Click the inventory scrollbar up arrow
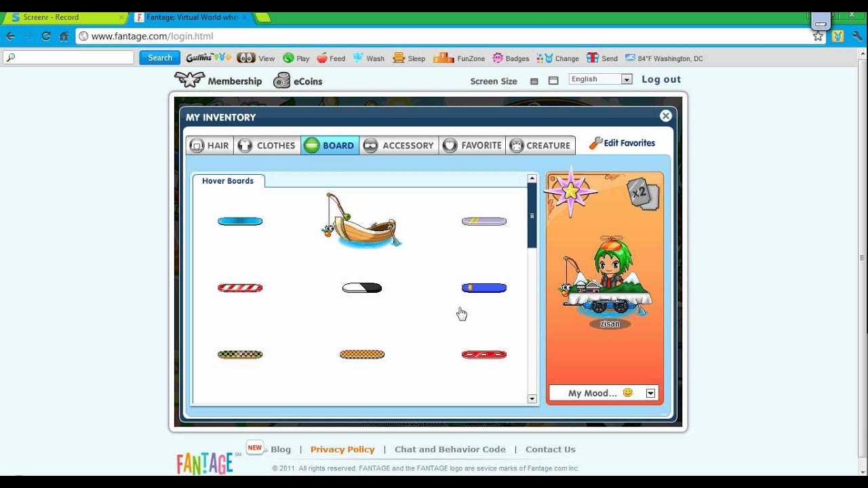 [532, 178]
